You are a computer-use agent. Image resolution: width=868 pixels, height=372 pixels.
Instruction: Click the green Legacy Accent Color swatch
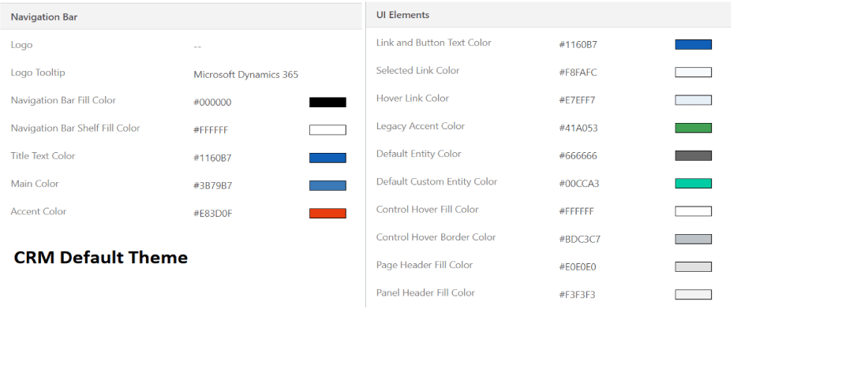[693, 128]
